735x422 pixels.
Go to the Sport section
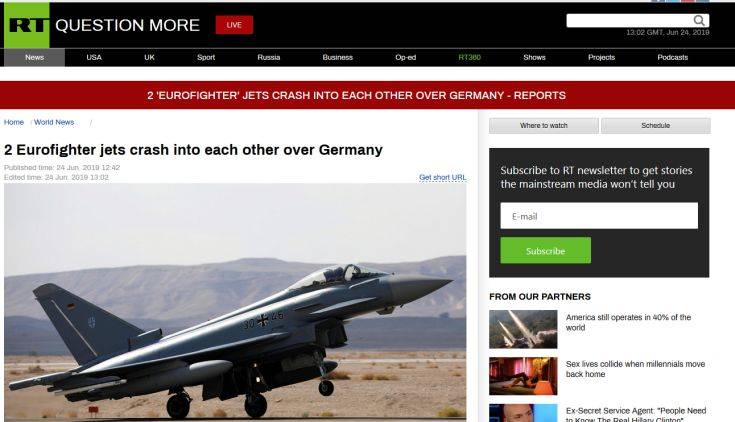206,57
